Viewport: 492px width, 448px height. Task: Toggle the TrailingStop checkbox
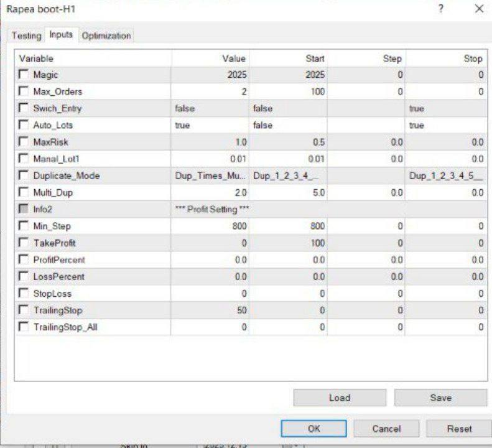coord(24,310)
